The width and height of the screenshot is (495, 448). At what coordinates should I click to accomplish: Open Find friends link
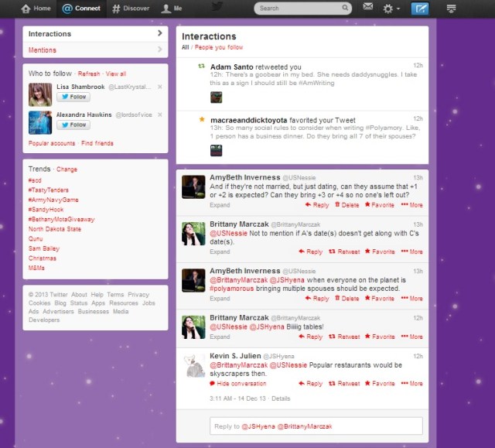click(x=97, y=143)
